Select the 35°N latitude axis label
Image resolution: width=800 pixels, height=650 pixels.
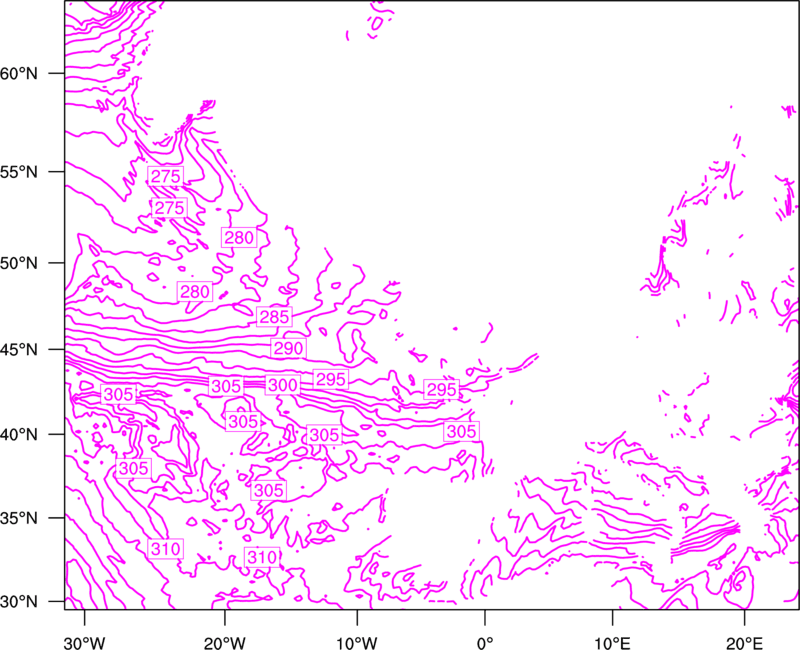click(19, 518)
